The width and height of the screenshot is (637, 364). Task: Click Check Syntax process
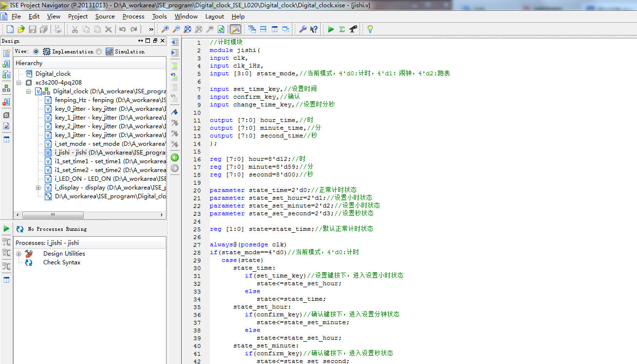62,262
